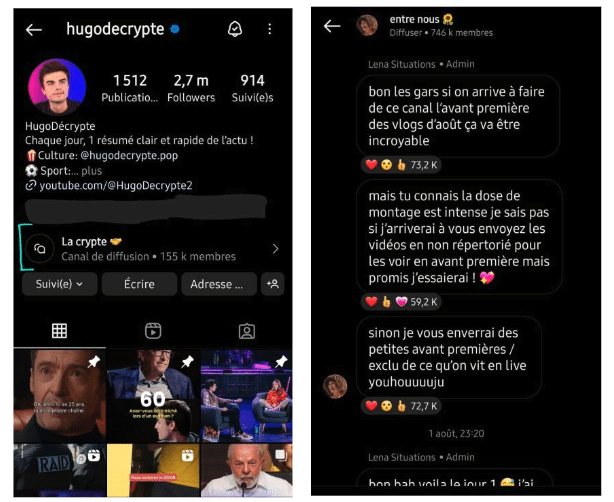Viewport: 614px width, 502px height.
Task: Open La crypte channel chevron
Action: pyautogui.click(x=275, y=249)
